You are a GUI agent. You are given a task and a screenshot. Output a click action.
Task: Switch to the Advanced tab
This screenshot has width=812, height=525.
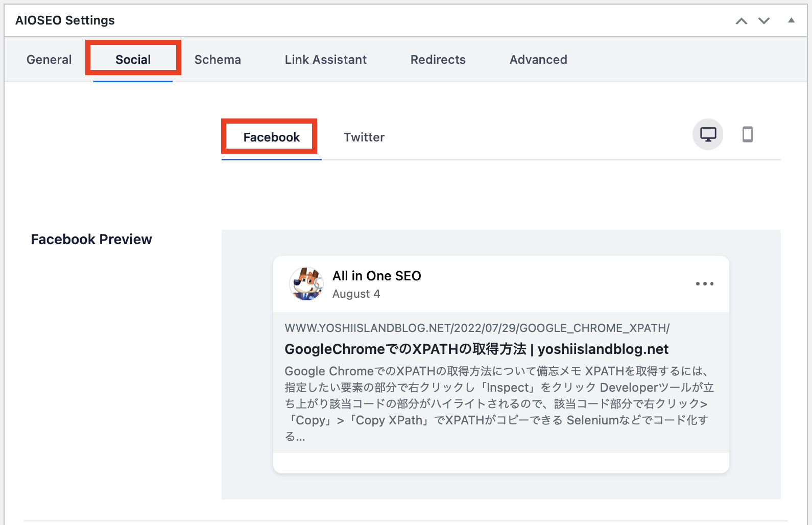(x=538, y=60)
